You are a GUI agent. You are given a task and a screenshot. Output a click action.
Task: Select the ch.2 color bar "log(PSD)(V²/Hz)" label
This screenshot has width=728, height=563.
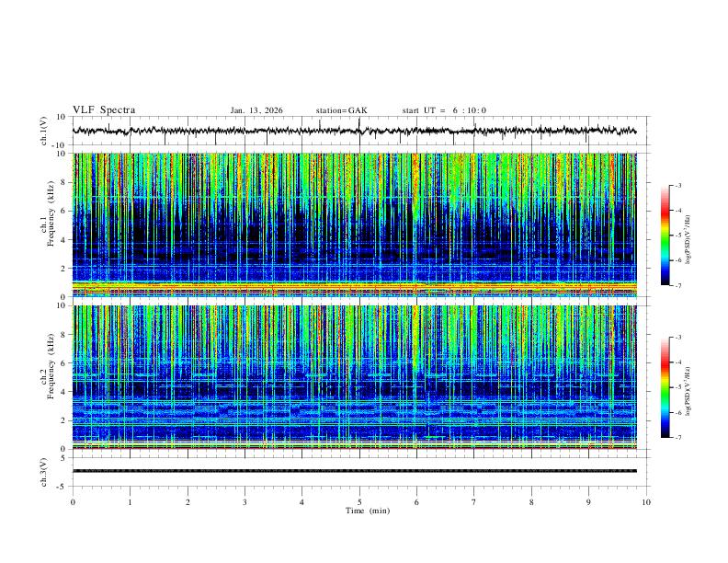pos(688,392)
